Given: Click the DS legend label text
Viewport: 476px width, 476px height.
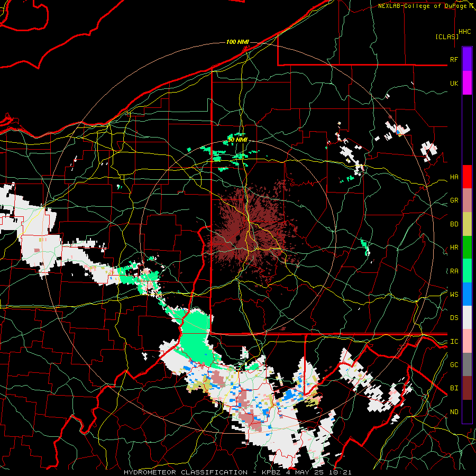Looking at the screenshot, I should [x=454, y=318].
